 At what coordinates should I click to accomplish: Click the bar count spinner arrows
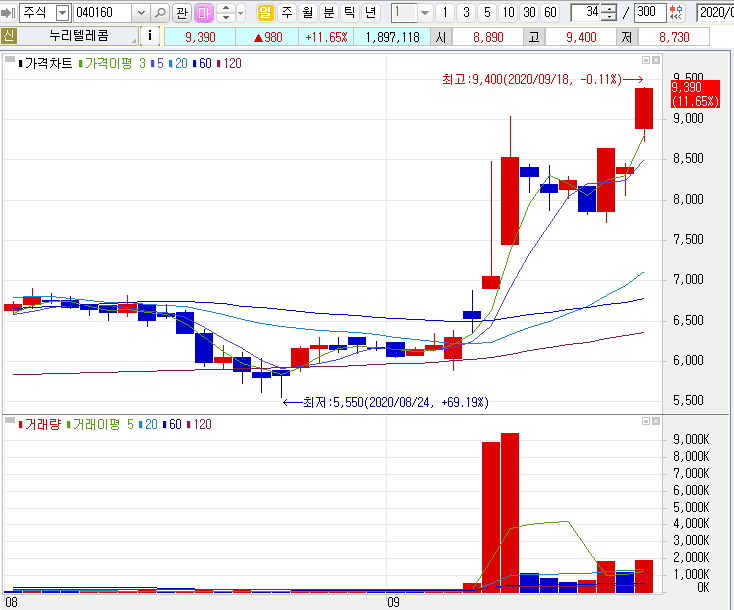[x=609, y=13]
